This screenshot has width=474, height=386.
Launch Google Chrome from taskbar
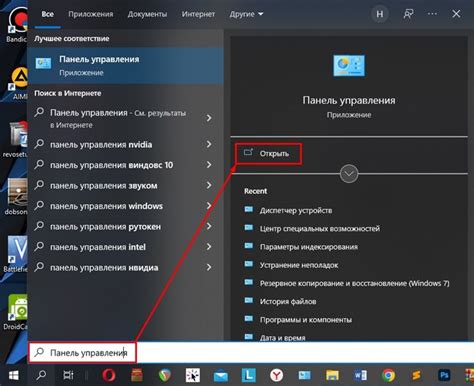tap(388, 375)
